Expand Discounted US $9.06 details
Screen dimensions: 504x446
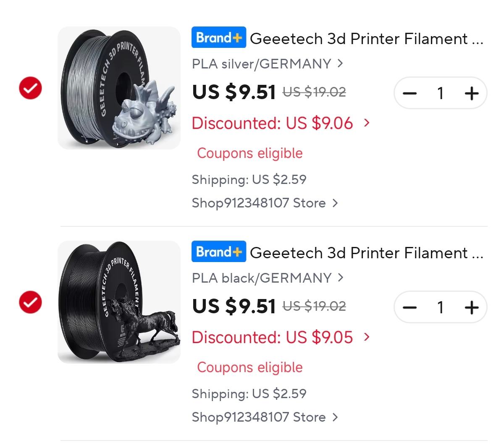click(x=281, y=123)
